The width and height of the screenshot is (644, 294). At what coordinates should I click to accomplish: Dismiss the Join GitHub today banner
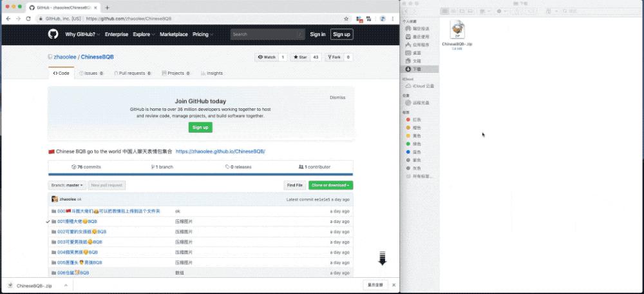(337, 97)
